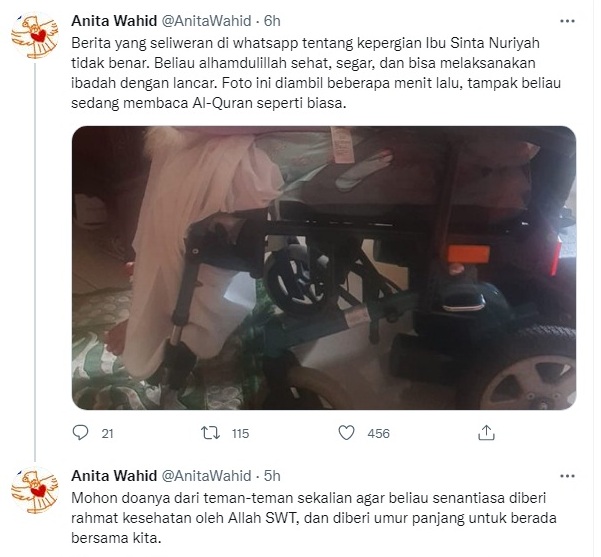Click the Anita Wahid name on the second tweet
The image size is (601, 557).
point(114,476)
